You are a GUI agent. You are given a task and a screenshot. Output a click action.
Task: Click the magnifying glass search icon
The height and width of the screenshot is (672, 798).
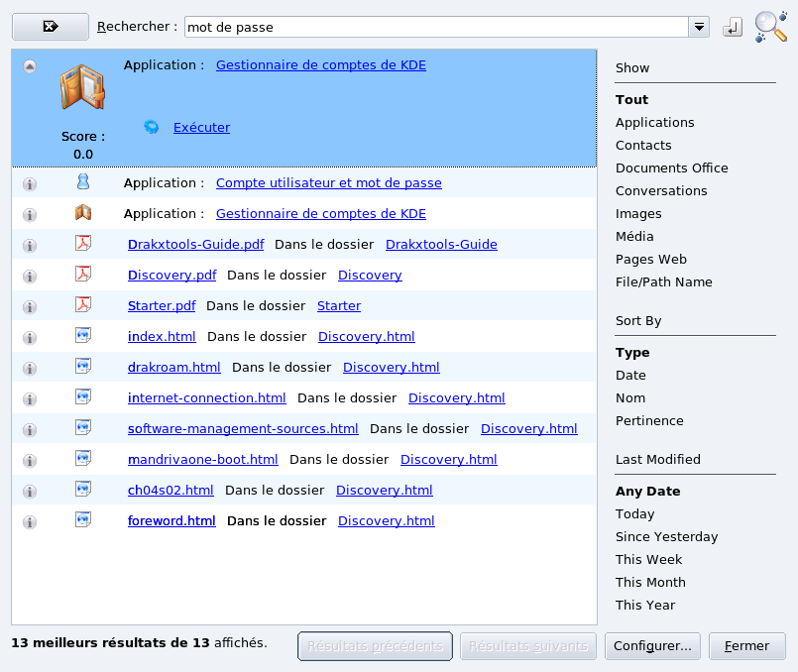click(x=770, y=26)
